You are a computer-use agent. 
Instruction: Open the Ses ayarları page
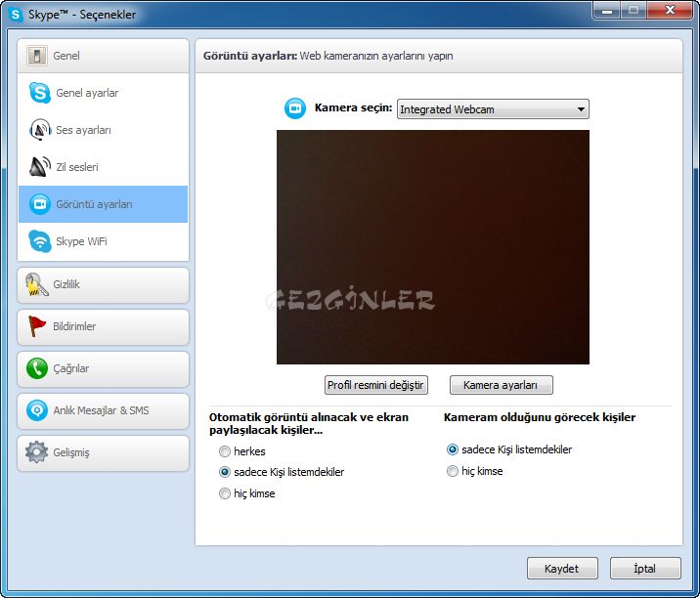(103, 130)
